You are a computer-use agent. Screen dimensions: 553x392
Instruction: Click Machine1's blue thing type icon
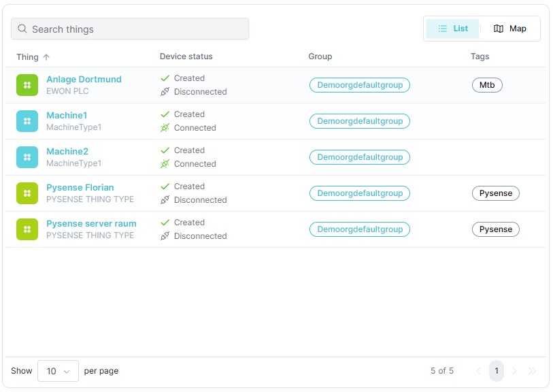(27, 120)
